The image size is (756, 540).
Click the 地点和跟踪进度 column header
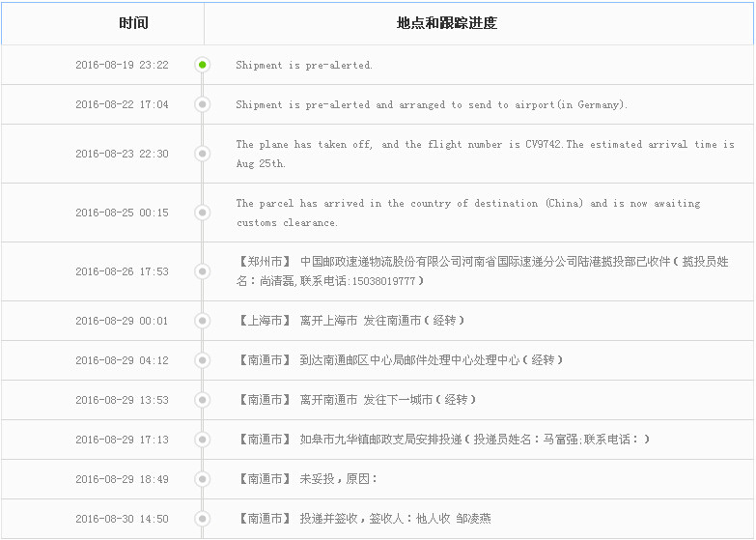(446, 23)
